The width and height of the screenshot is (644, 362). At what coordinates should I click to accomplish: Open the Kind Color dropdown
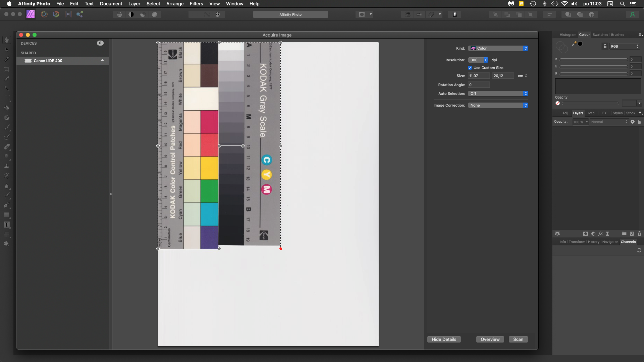pyautogui.click(x=498, y=48)
